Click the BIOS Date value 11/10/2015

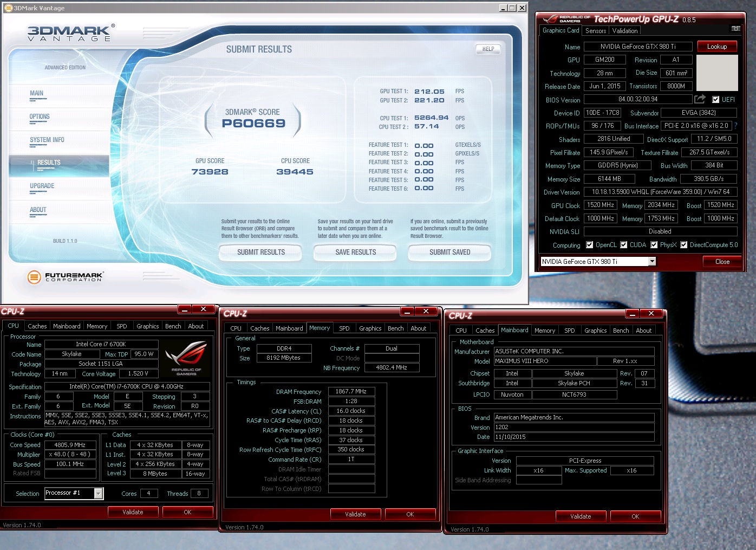click(574, 437)
